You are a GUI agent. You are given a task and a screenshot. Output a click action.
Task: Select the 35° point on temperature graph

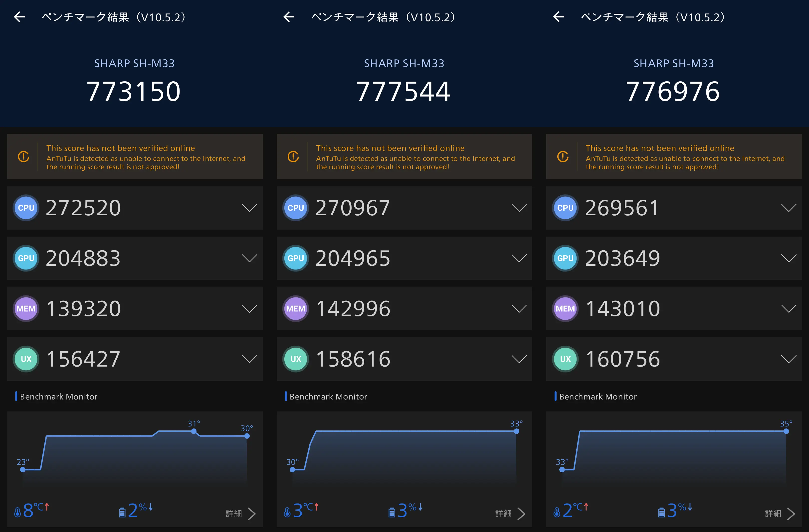pyautogui.click(x=786, y=431)
